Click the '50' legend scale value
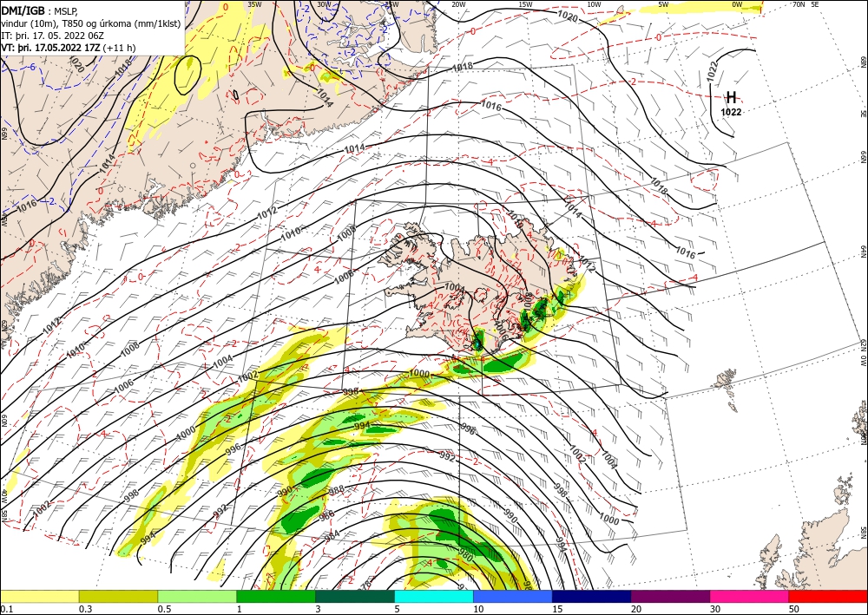Image resolution: width=868 pixels, height=615 pixels. click(794, 608)
